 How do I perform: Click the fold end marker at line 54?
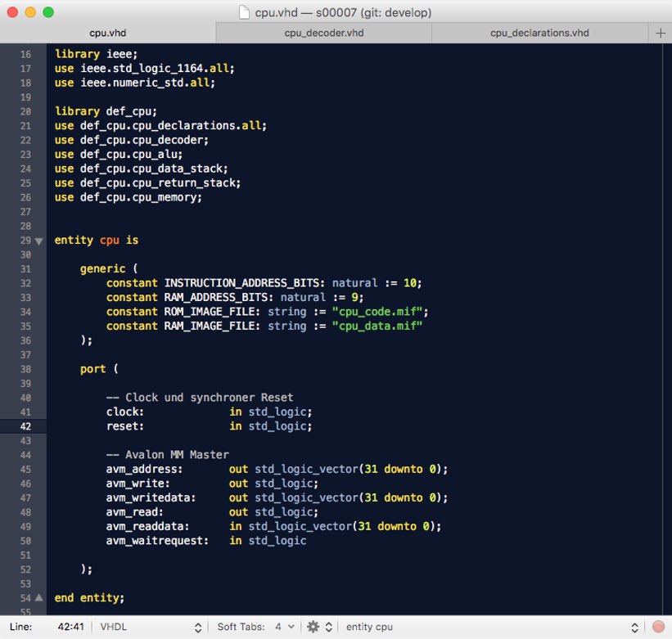pos(39,597)
